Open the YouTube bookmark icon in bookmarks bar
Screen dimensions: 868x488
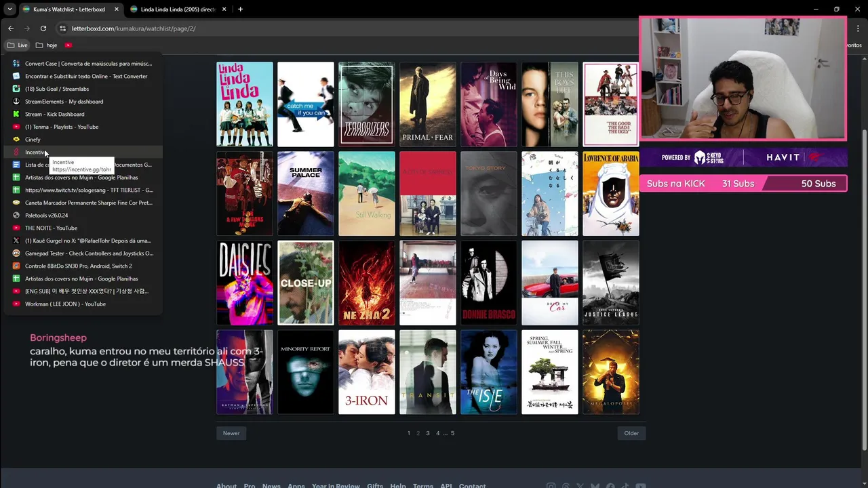[68, 45]
